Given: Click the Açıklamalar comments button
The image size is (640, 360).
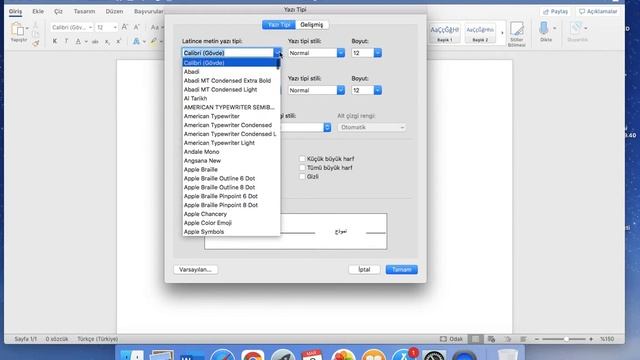Looking at the screenshot, I should point(598,11).
